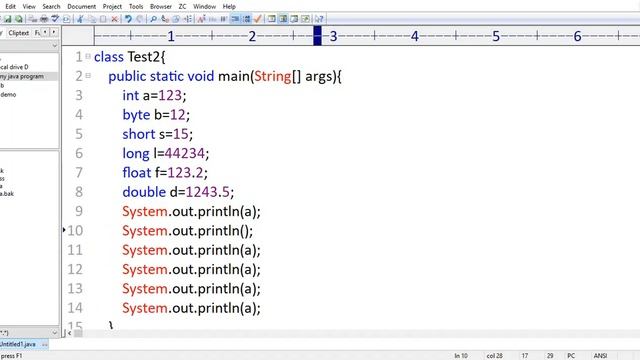
Task: Click the Save All toolbar icon
Action: click(19, 19)
